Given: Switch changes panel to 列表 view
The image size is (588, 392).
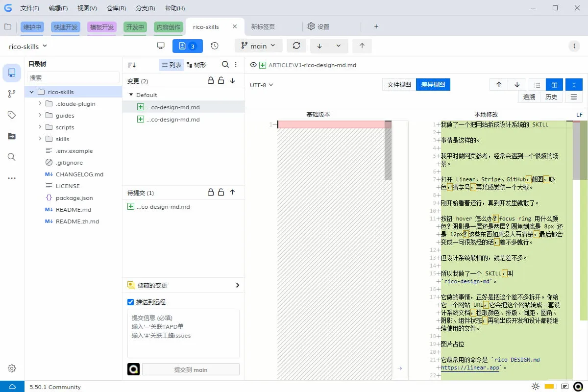Looking at the screenshot, I should point(171,65).
